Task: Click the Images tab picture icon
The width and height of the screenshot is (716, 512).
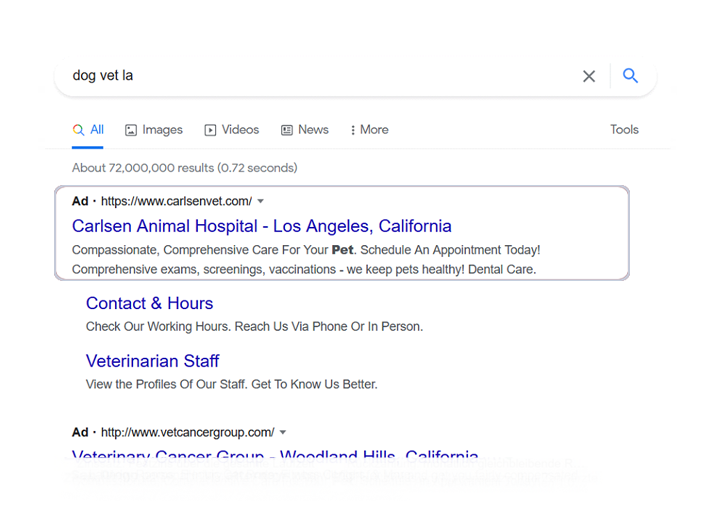Action: (x=131, y=130)
